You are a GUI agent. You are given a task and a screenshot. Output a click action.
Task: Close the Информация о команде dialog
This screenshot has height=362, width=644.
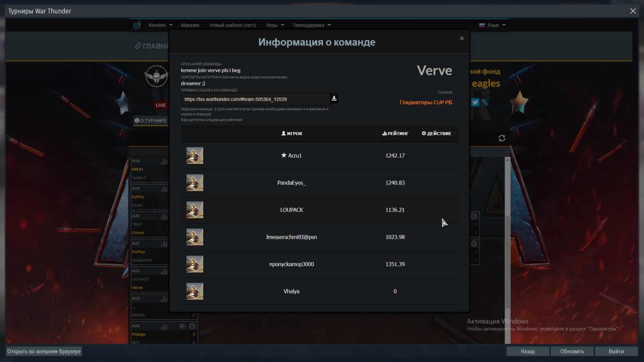[x=461, y=38]
